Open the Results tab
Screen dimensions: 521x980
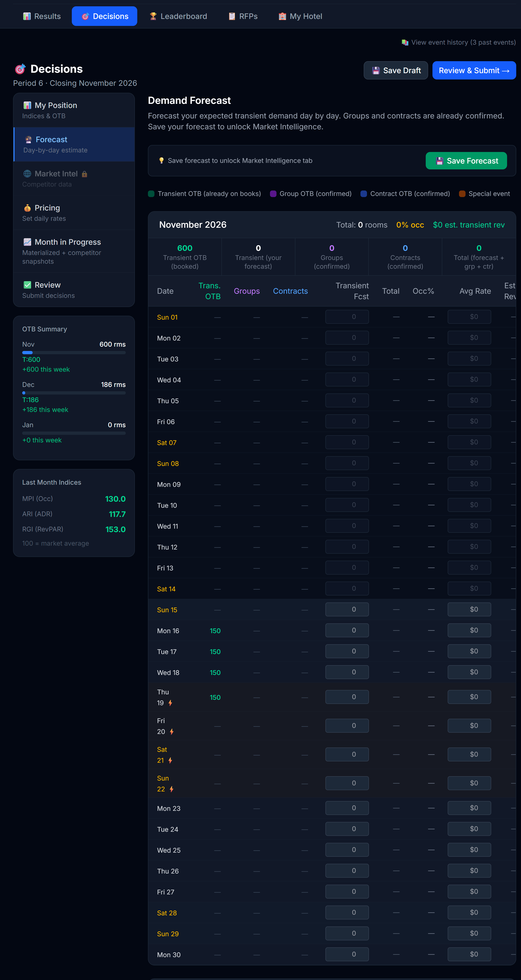[x=42, y=16]
